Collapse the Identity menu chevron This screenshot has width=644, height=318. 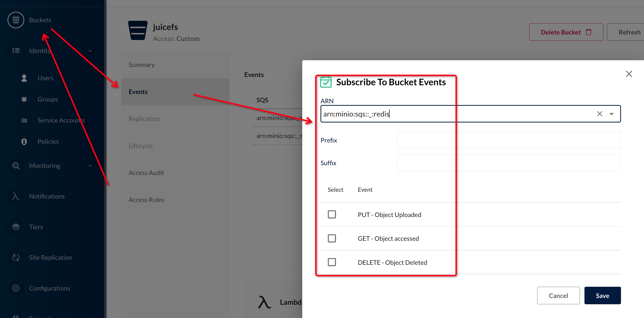pos(90,51)
